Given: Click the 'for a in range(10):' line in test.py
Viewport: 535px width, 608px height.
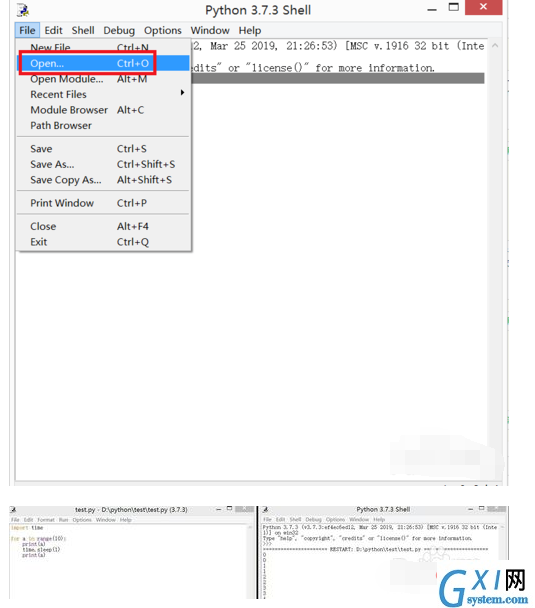Looking at the screenshot, I should click(39, 539).
